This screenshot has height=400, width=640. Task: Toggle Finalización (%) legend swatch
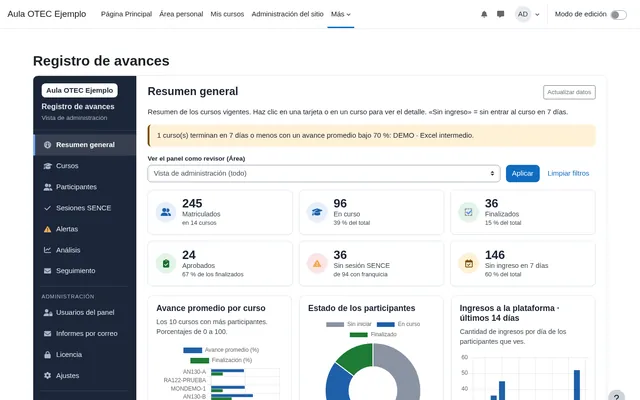pyautogui.click(x=200, y=360)
